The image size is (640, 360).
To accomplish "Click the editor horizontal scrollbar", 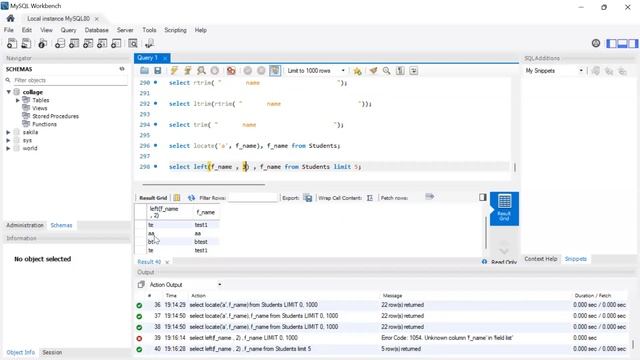I will pos(203,184).
